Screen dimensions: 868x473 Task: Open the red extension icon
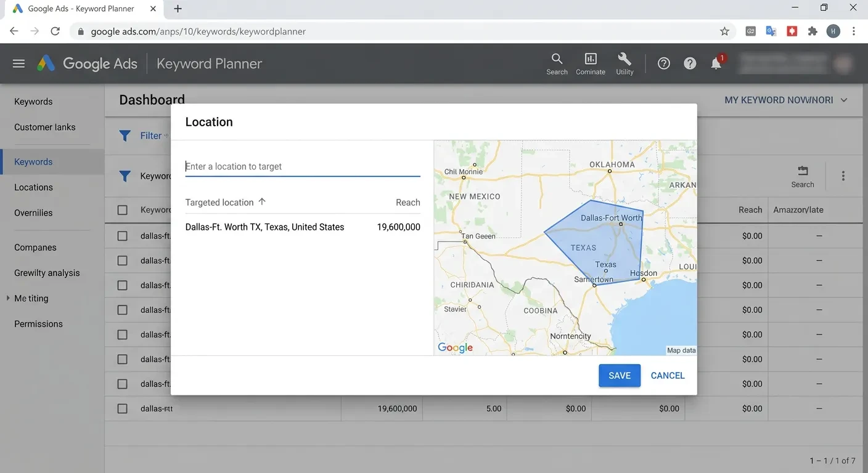[792, 31]
